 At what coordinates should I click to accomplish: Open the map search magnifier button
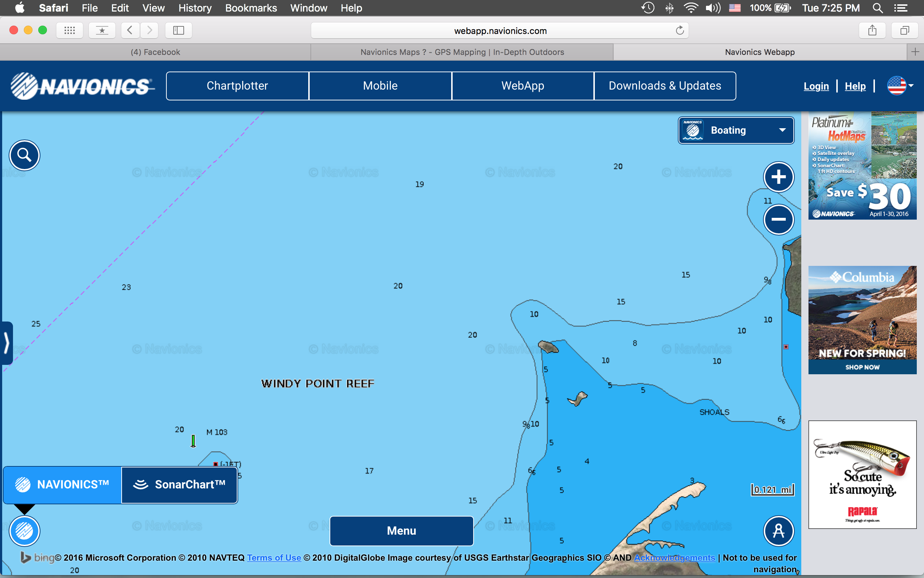pos(25,155)
